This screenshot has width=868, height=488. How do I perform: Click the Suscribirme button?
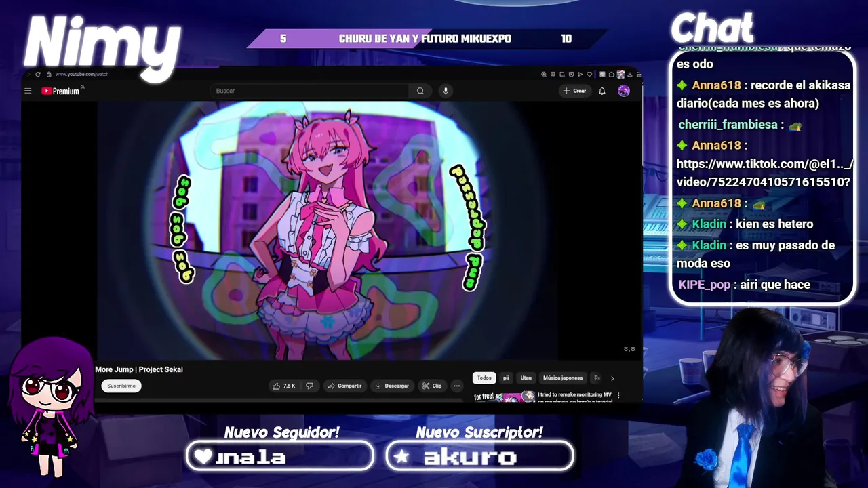coord(121,386)
